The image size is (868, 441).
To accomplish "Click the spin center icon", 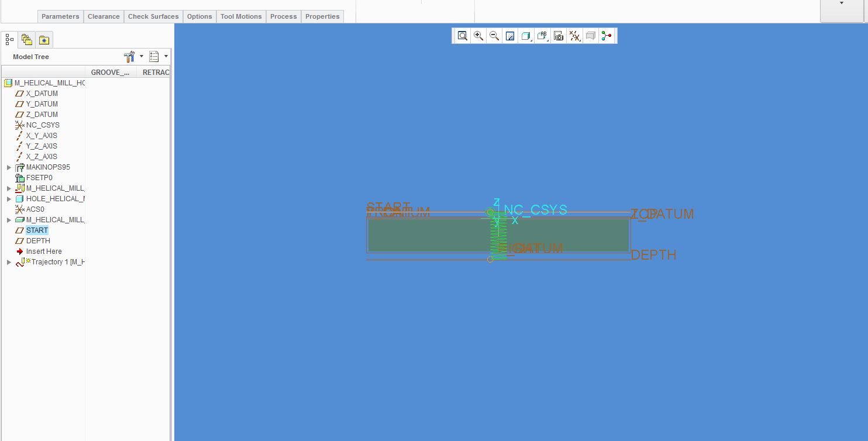I will pos(607,36).
